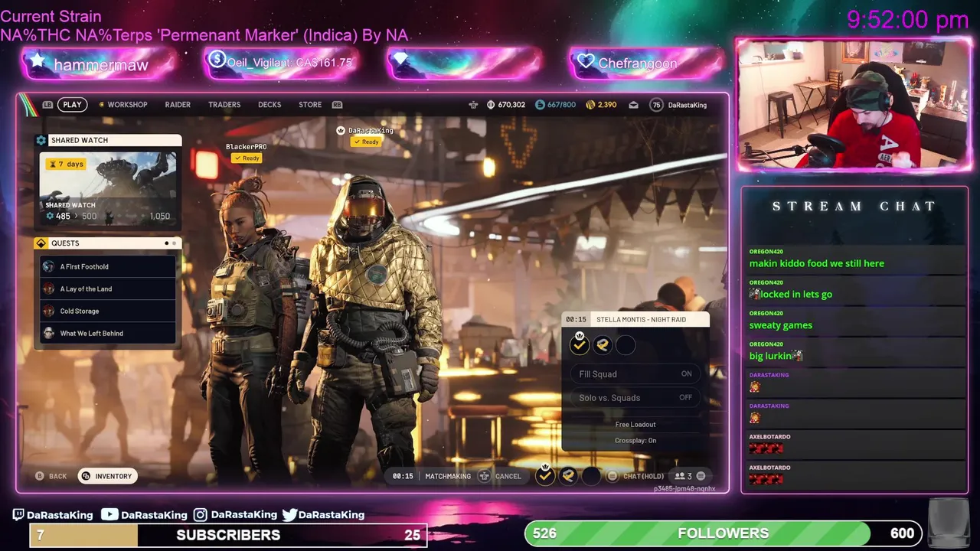Click the Twitch DaRastaKing handle
Viewport: 980px width, 551px height.
53,515
